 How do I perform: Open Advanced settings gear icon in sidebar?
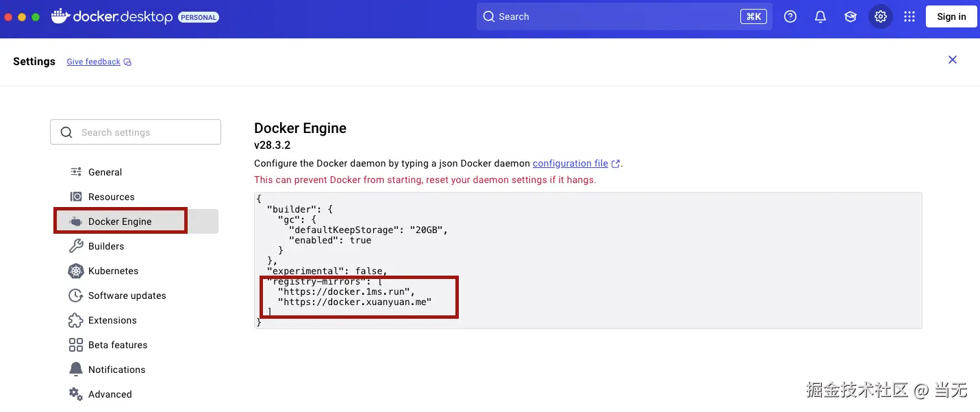point(75,394)
